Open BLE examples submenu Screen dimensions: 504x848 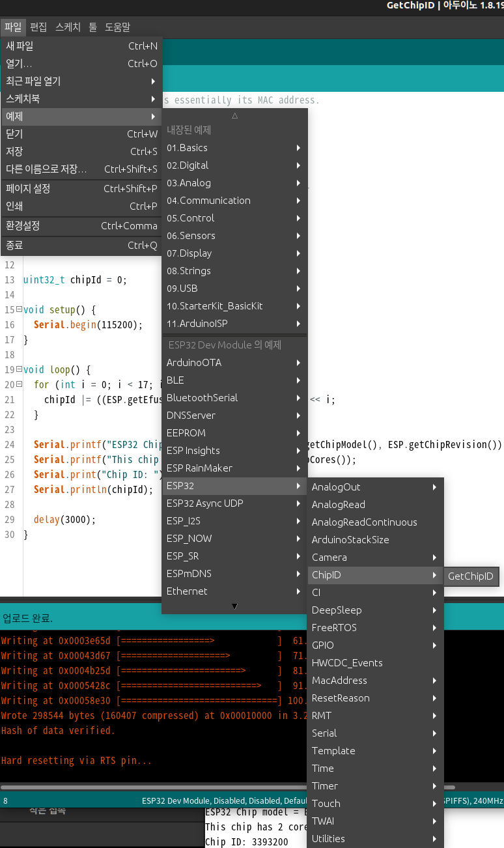click(x=234, y=380)
